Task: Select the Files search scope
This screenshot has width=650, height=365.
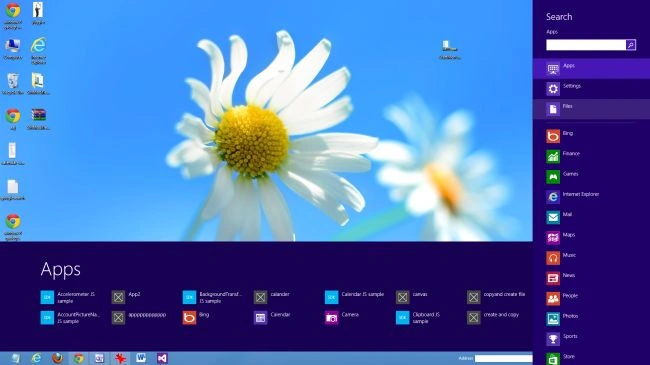Action: 592,109
